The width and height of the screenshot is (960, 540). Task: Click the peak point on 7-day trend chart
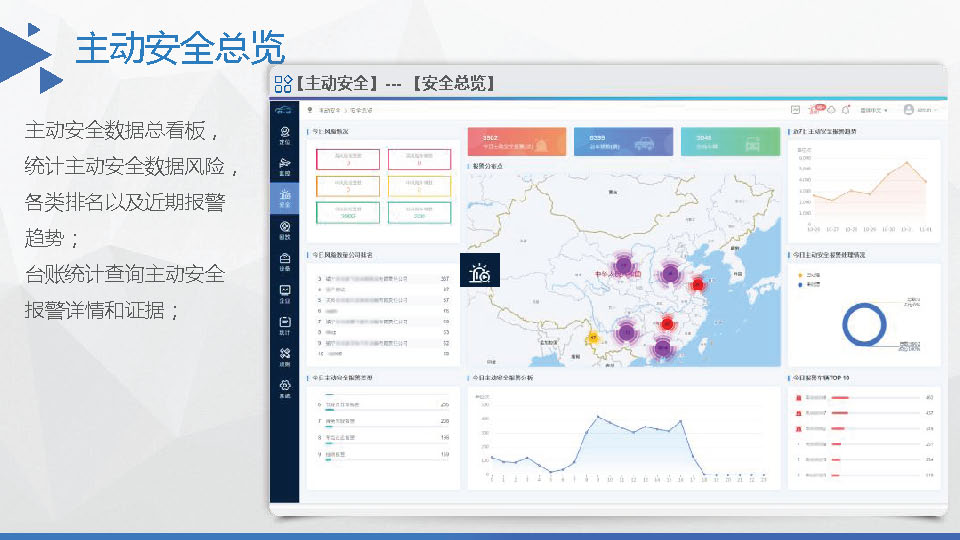[x=907, y=163]
